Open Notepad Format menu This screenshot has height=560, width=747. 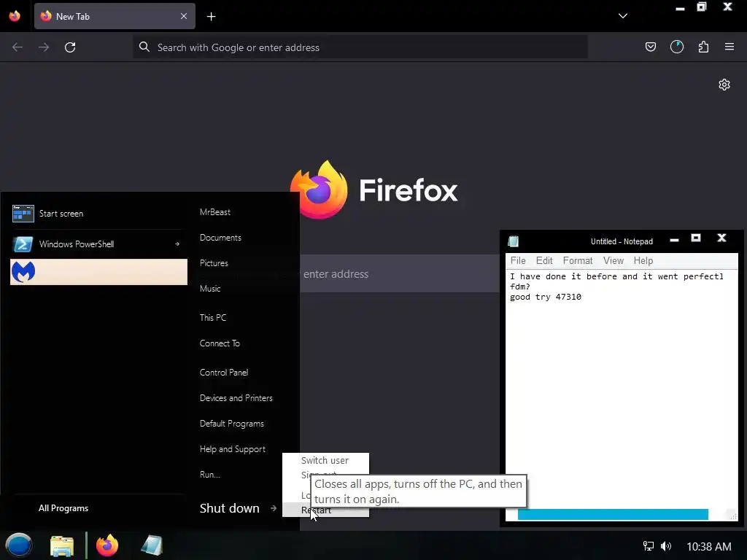[578, 260]
